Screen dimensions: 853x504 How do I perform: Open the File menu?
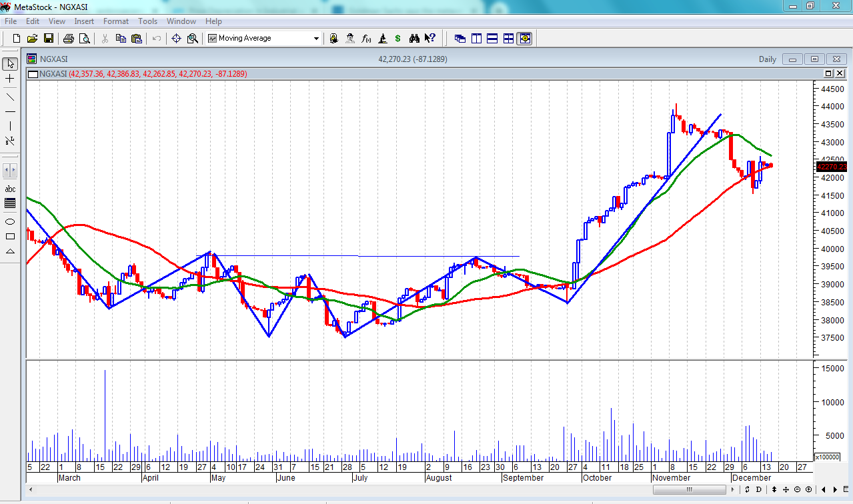(11, 21)
